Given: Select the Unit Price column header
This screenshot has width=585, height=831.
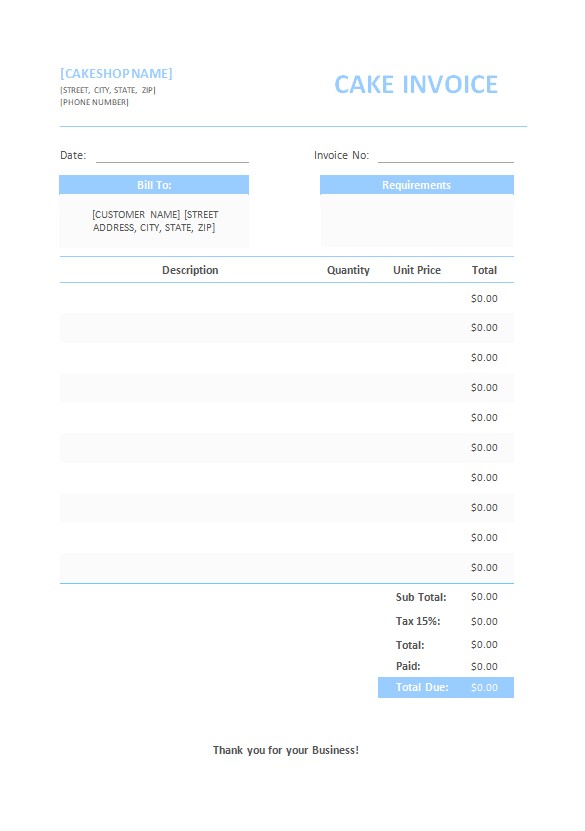Looking at the screenshot, I should click(x=417, y=270).
